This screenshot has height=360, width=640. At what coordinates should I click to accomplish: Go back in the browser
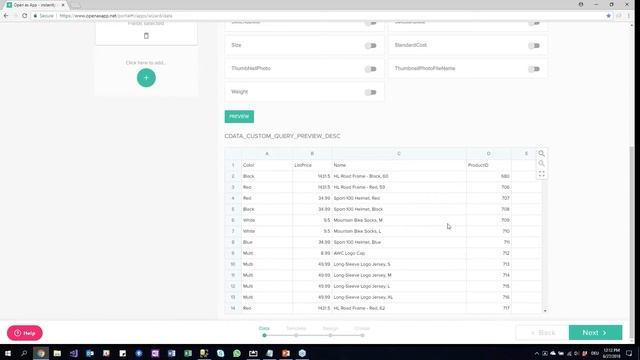pos(6,16)
